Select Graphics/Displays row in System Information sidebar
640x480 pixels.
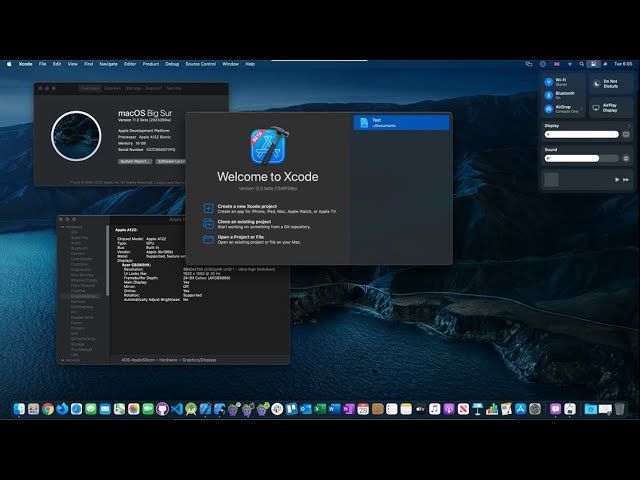(x=83, y=296)
